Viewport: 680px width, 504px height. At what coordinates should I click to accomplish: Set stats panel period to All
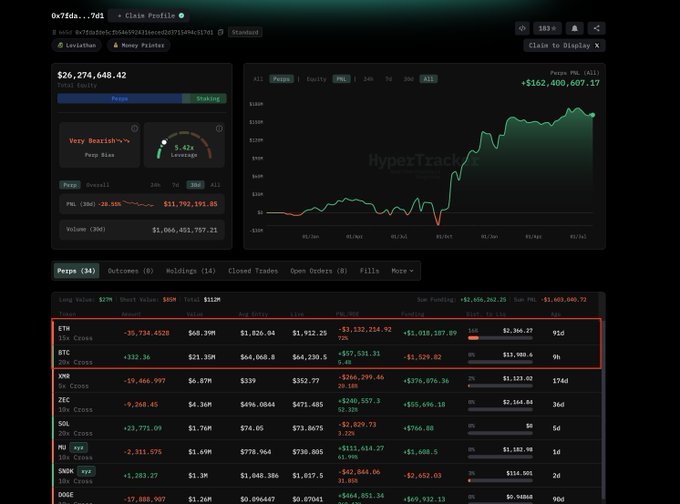click(215, 185)
